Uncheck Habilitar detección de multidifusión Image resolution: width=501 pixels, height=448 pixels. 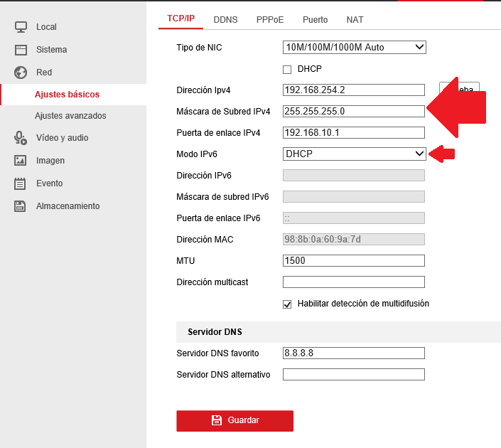(287, 304)
